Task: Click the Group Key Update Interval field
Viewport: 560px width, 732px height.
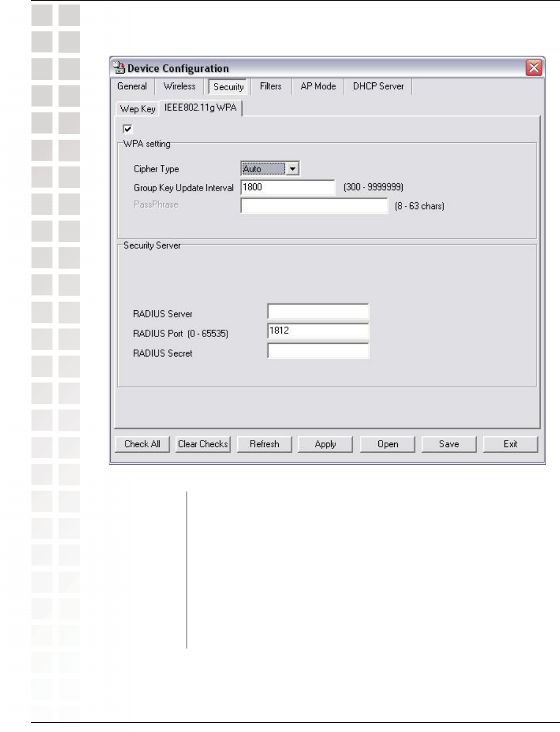Action: 287,187
